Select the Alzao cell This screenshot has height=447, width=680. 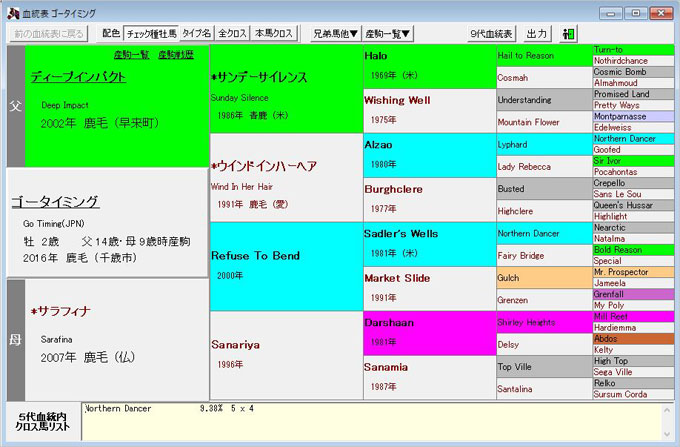(430, 156)
